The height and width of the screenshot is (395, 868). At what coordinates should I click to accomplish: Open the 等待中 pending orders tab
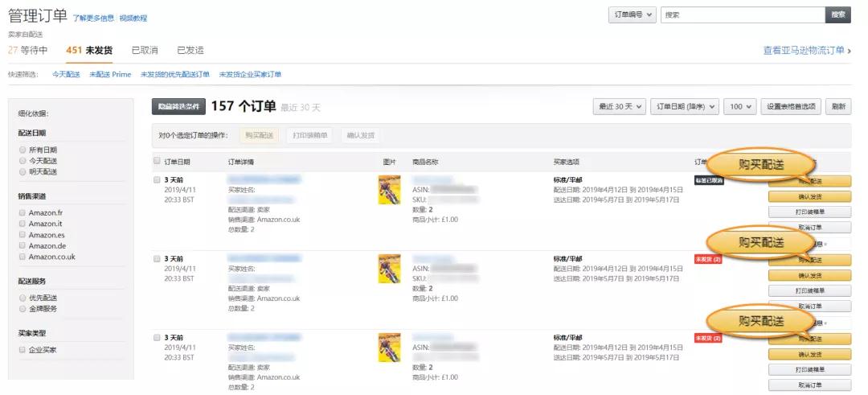[x=27, y=51]
